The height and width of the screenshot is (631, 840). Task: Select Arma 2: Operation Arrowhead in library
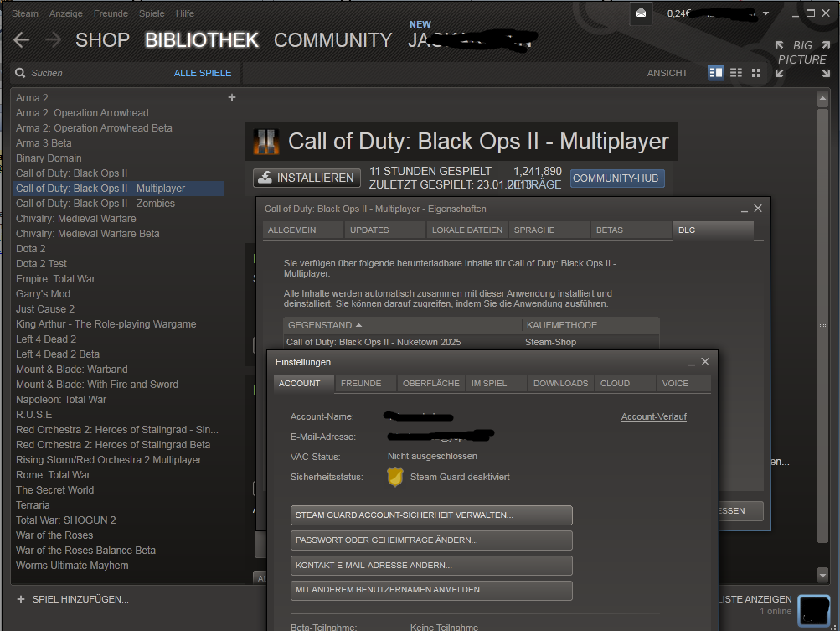pyautogui.click(x=119, y=112)
